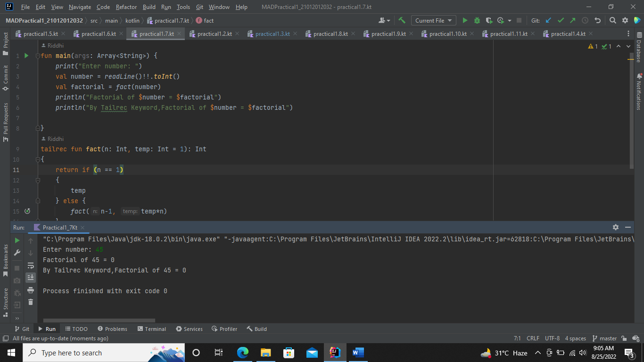The width and height of the screenshot is (644, 362).
Task: Rerun the application from the Run panel
Action: [17, 240]
